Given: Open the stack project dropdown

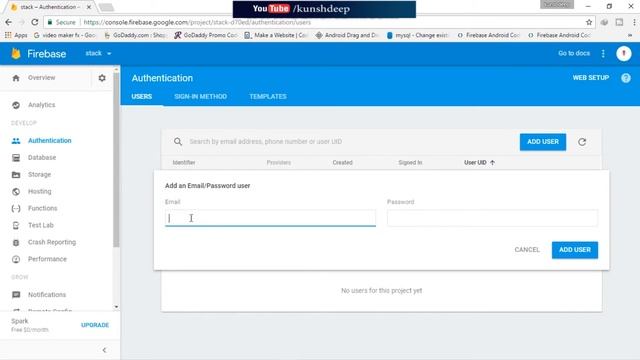Looking at the screenshot, I should pyautogui.click(x=98, y=53).
